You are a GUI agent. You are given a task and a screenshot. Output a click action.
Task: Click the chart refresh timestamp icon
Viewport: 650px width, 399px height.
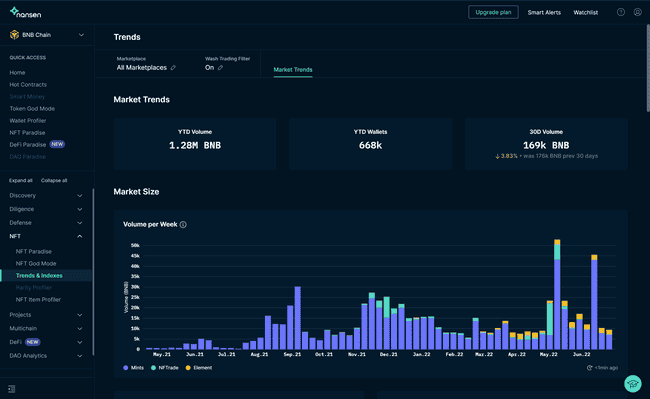click(x=589, y=368)
